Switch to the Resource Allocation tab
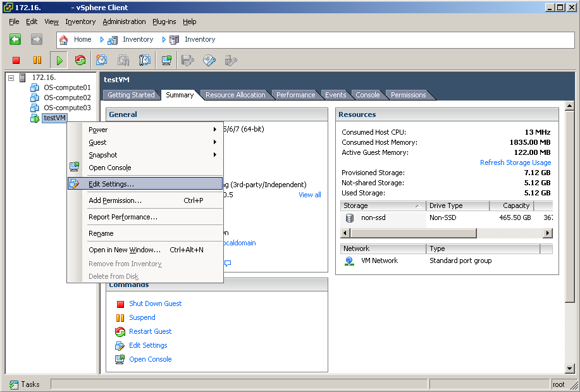580x392 pixels. pos(235,95)
